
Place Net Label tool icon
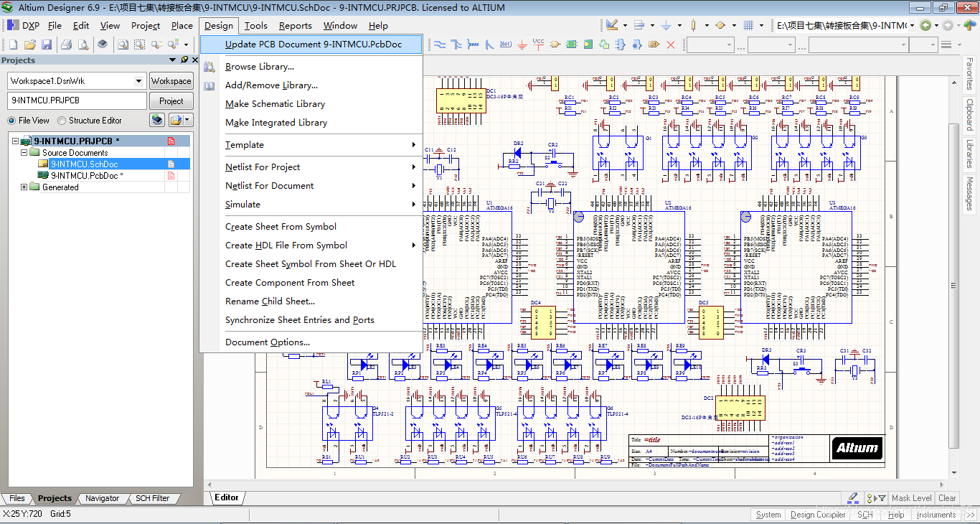[x=506, y=45]
